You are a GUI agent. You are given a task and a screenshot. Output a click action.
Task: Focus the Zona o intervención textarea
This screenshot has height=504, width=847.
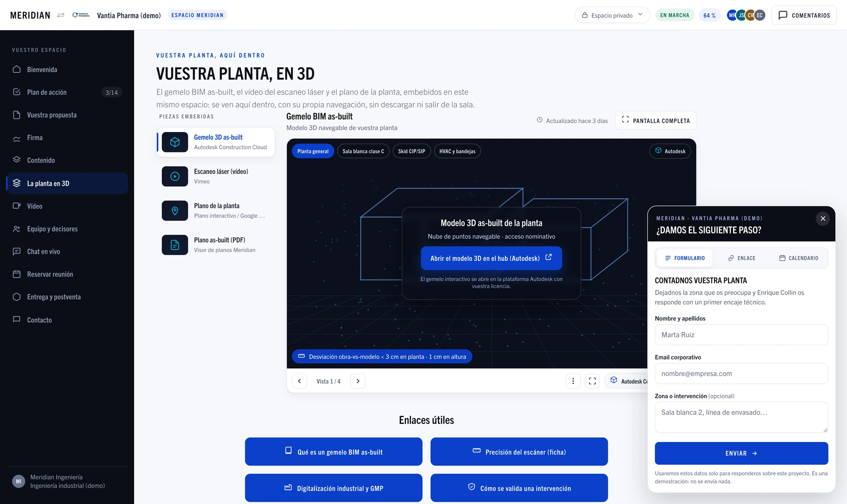pos(741,417)
